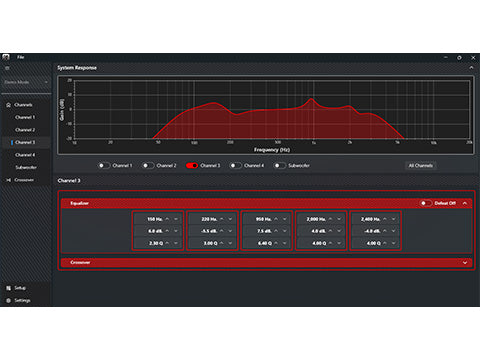
Task: Toggle Channel 4 on the response graph
Action: click(235, 166)
